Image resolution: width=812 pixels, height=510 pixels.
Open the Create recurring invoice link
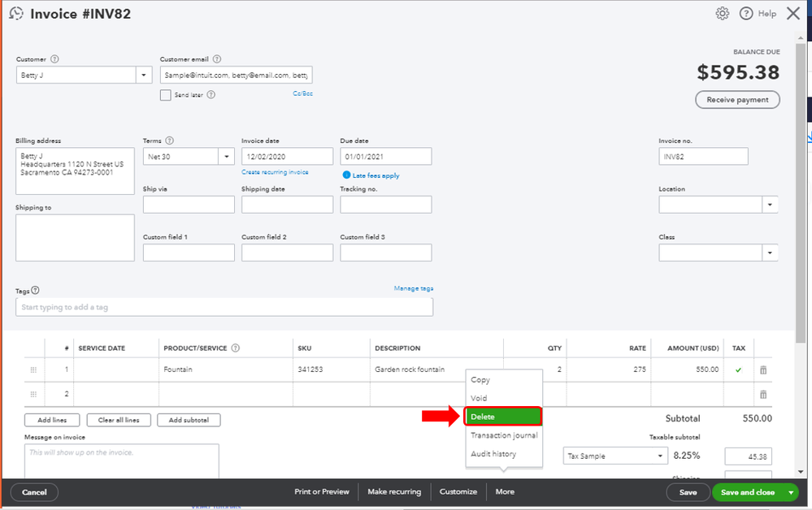pyautogui.click(x=275, y=172)
